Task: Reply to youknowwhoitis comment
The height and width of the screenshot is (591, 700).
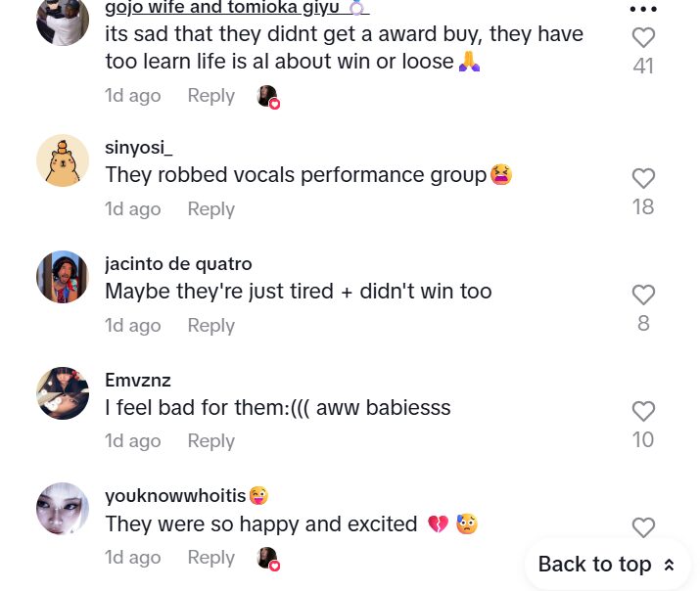Action: coord(210,557)
